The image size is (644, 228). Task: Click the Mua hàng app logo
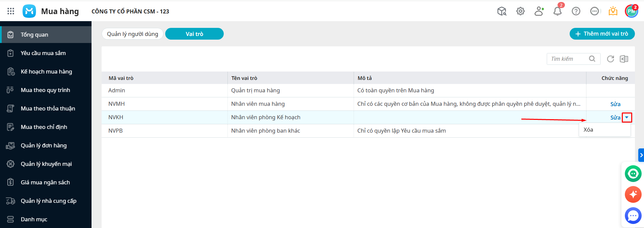(x=29, y=11)
